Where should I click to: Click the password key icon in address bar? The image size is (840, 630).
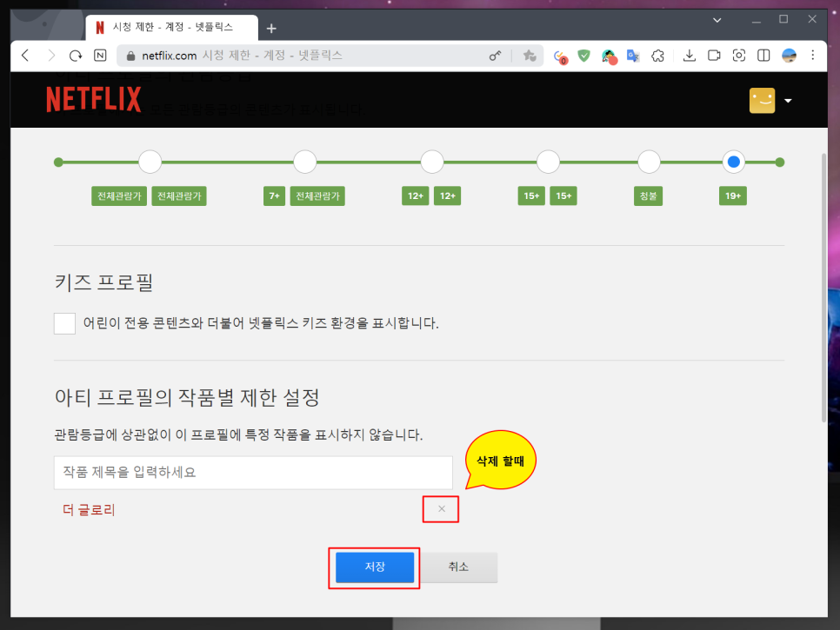(x=495, y=56)
